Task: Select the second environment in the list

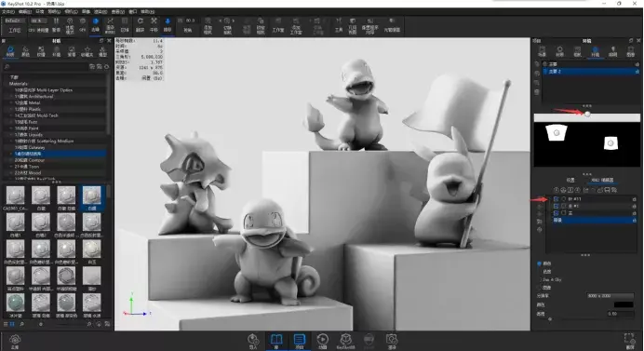Action: (x=591, y=72)
